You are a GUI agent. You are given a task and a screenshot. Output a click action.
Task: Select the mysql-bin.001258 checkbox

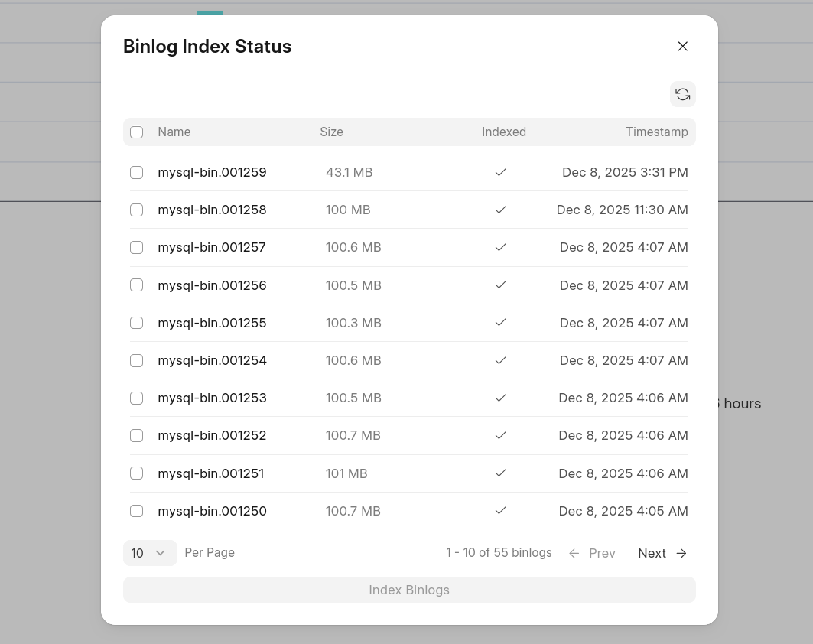click(136, 210)
